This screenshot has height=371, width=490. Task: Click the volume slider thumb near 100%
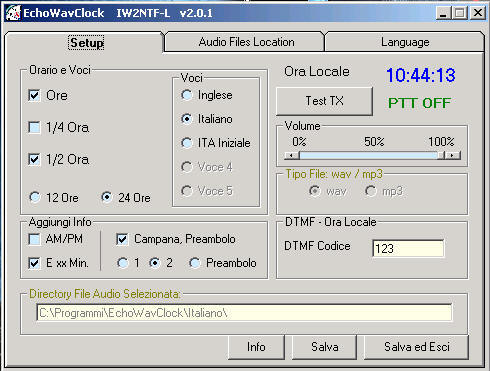click(x=441, y=155)
